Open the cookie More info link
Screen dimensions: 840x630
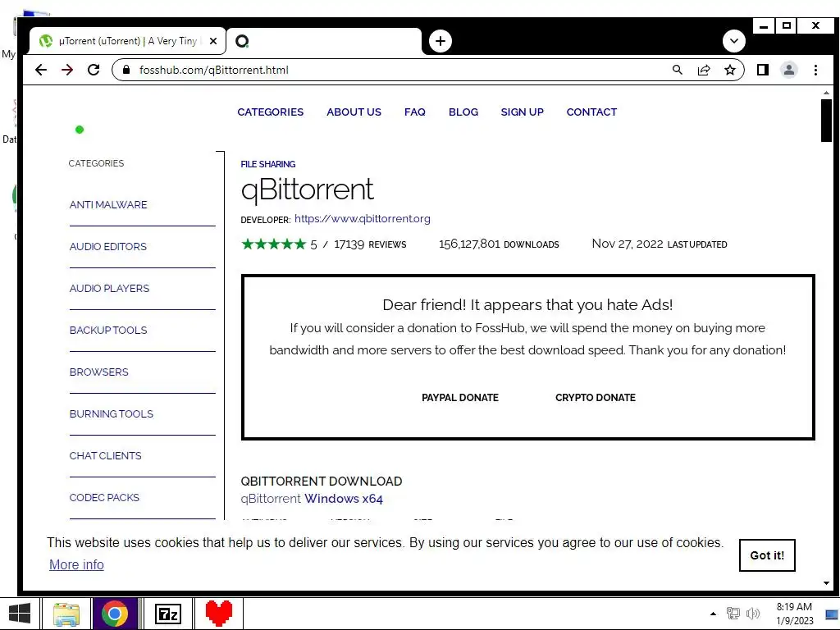(76, 564)
